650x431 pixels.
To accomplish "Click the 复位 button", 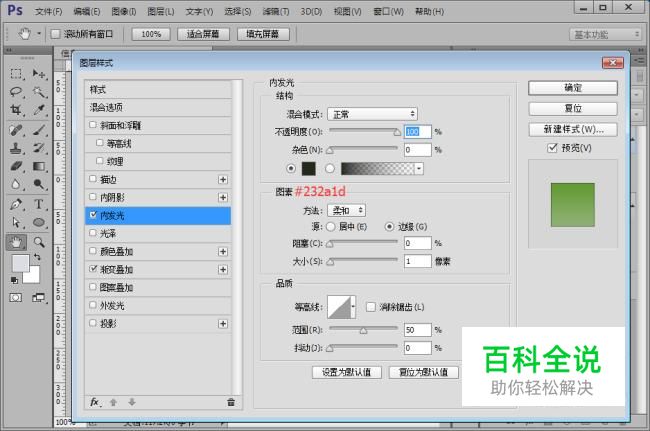I will [x=573, y=109].
